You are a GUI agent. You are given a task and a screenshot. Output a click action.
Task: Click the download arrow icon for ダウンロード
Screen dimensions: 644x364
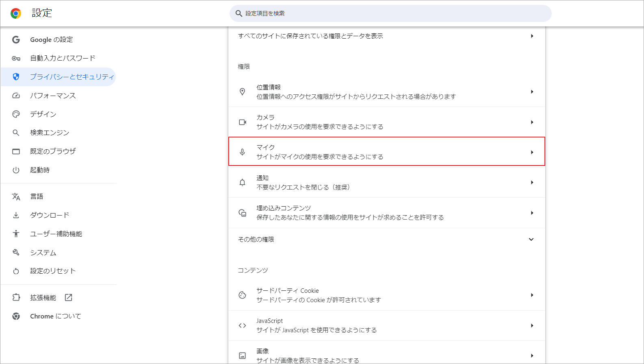[16, 215]
